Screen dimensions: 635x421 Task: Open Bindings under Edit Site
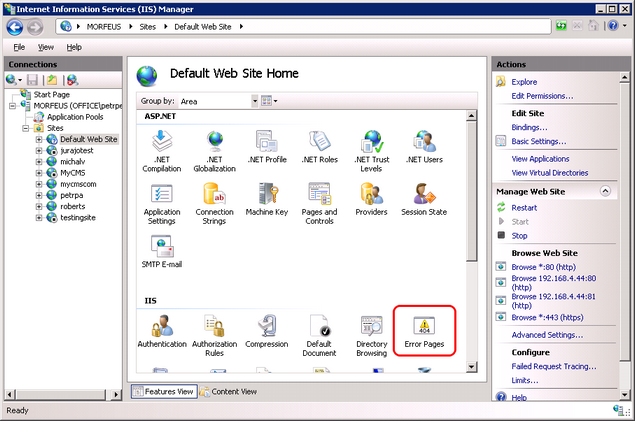pyautogui.click(x=529, y=127)
